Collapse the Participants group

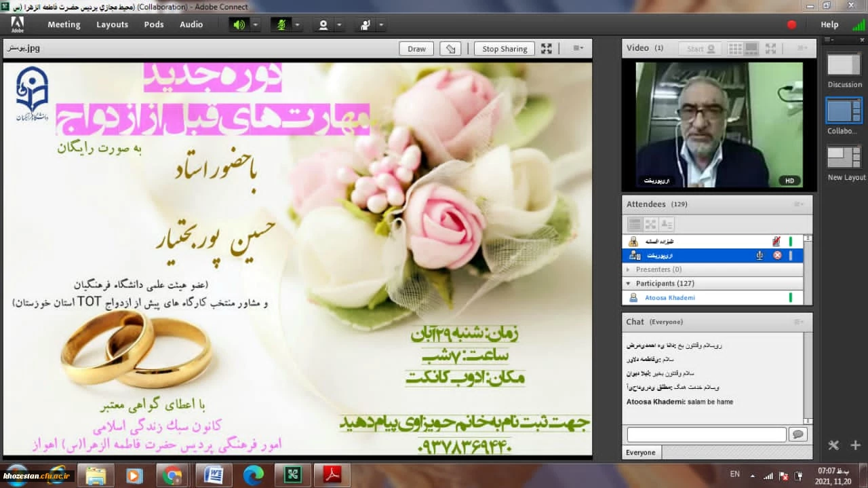click(x=628, y=283)
